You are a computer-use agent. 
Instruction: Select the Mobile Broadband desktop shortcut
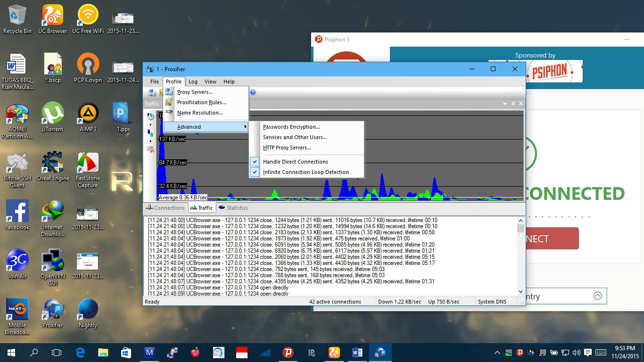tap(17, 317)
